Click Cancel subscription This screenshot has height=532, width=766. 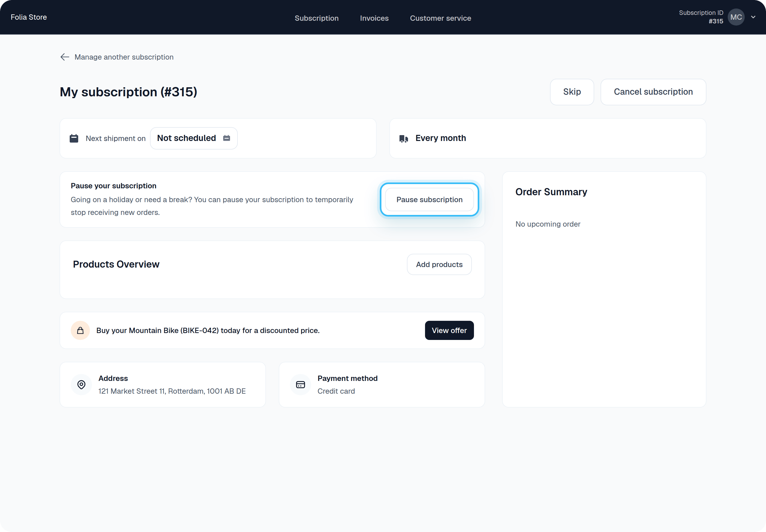(x=653, y=92)
